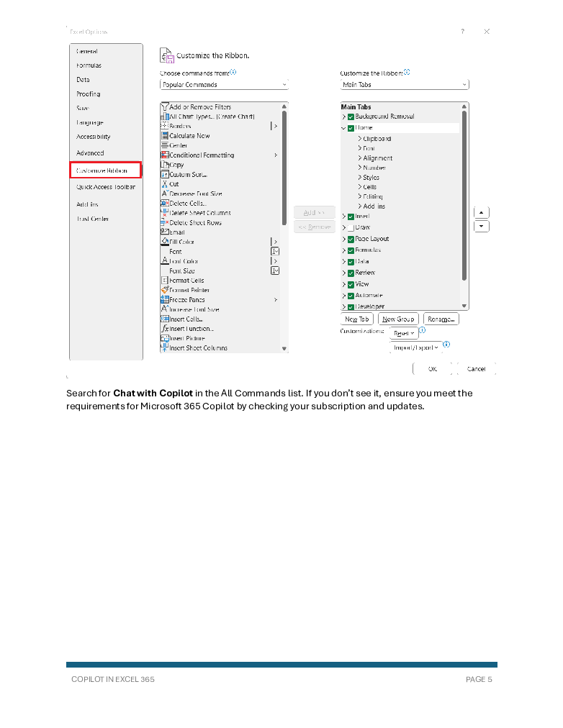Screen dimensions: 563x728
Task: Uncheck the View tab checkbox
Action: pos(351,285)
